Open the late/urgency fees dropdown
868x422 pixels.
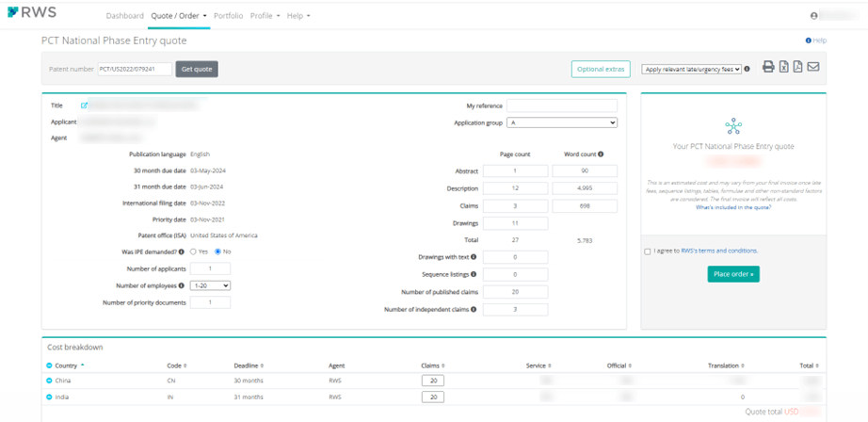coord(691,69)
